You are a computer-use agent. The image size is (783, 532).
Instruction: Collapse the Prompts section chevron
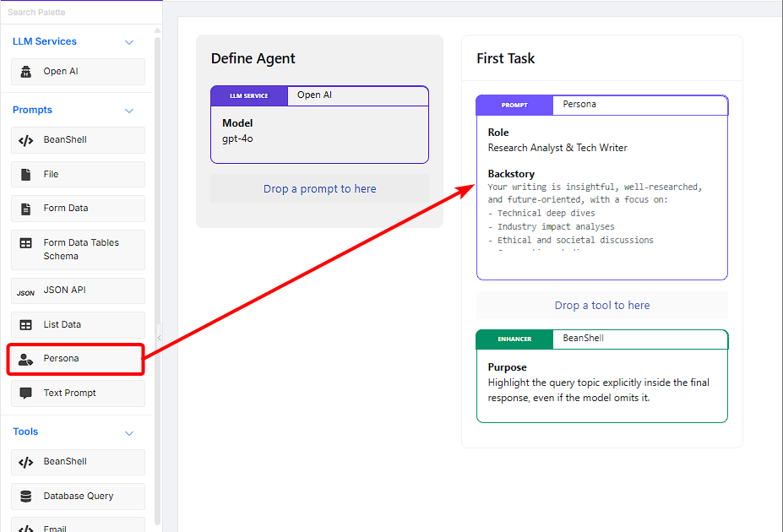[129, 111]
